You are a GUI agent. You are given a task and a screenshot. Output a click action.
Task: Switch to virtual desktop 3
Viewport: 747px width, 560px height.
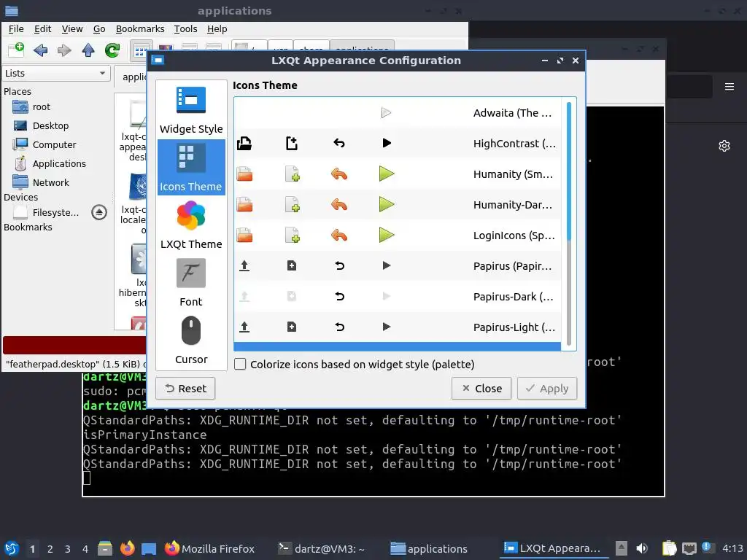[68, 549]
